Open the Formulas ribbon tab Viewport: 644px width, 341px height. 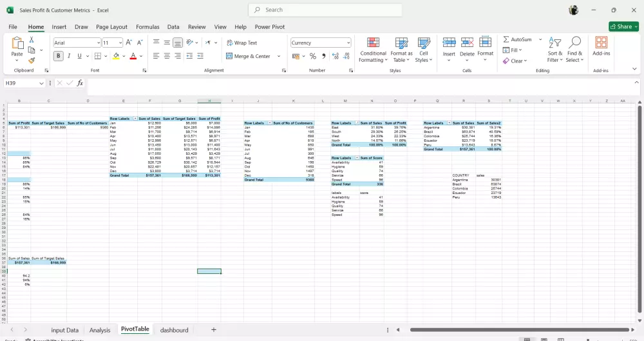(x=147, y=26)
